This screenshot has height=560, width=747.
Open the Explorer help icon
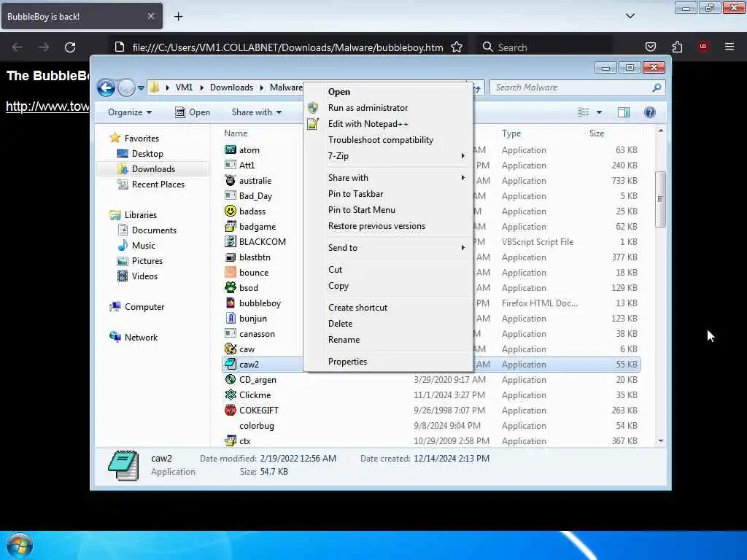point(649,112)
